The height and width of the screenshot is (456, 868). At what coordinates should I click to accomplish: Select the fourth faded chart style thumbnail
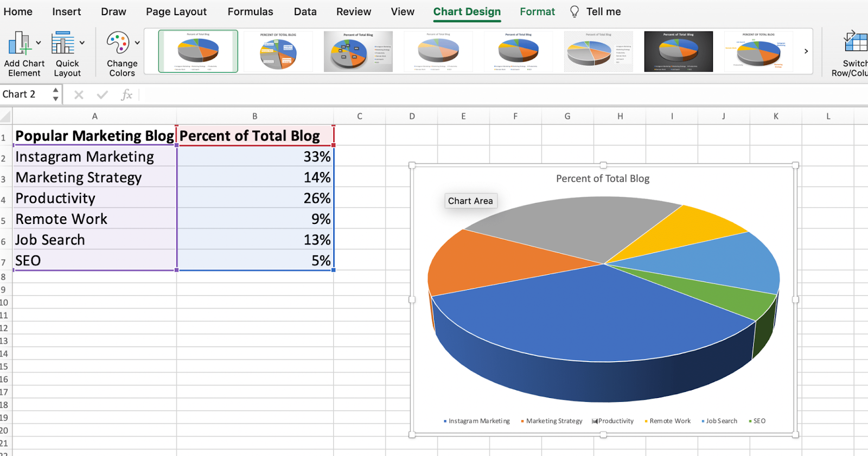pos(438,52)
